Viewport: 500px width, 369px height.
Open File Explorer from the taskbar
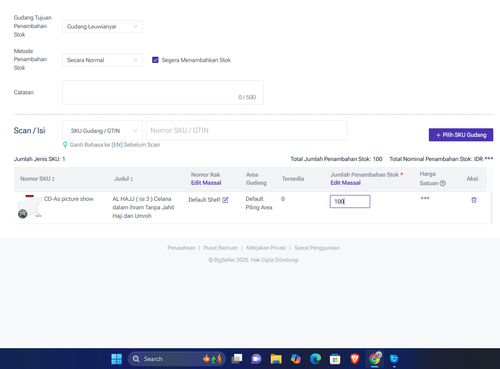click(x=276, y=359)
